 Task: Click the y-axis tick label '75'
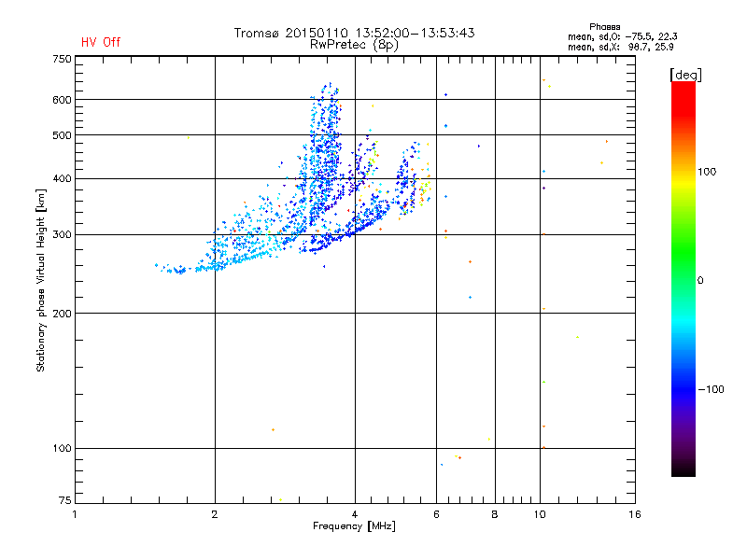pos(65,500)
